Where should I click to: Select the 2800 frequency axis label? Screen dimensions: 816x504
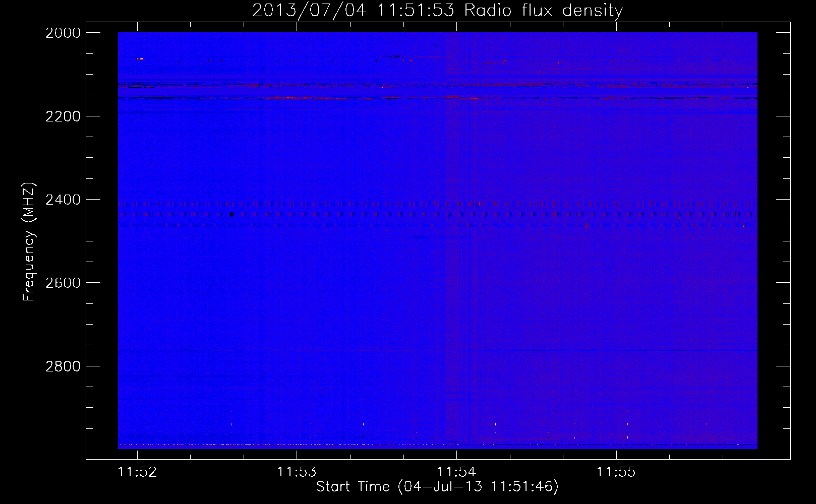tap(63, 366)
